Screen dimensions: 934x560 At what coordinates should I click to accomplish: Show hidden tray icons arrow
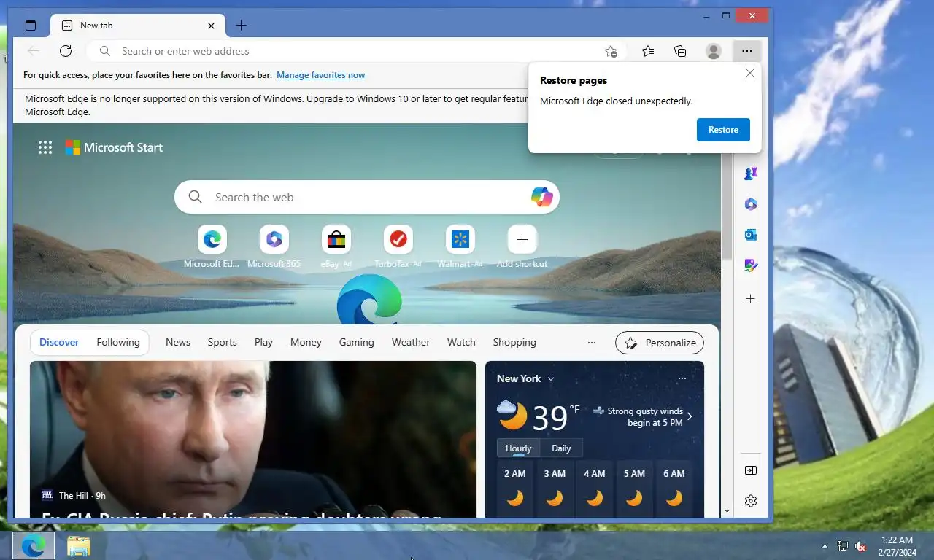click(x=825, y=546)
